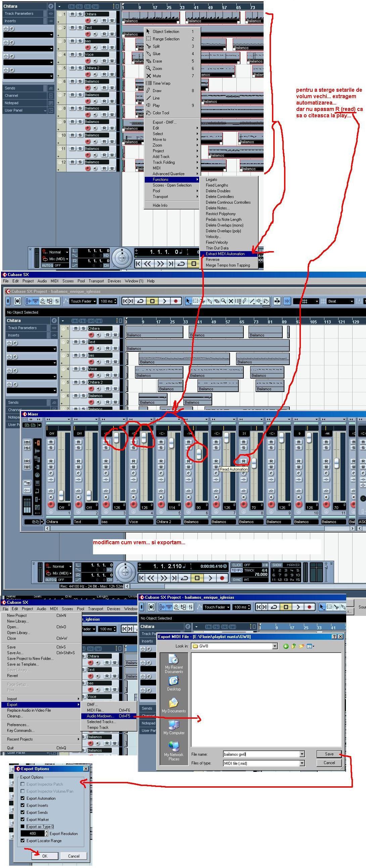Click record enable on the bas mixer channel

point(106,504)
